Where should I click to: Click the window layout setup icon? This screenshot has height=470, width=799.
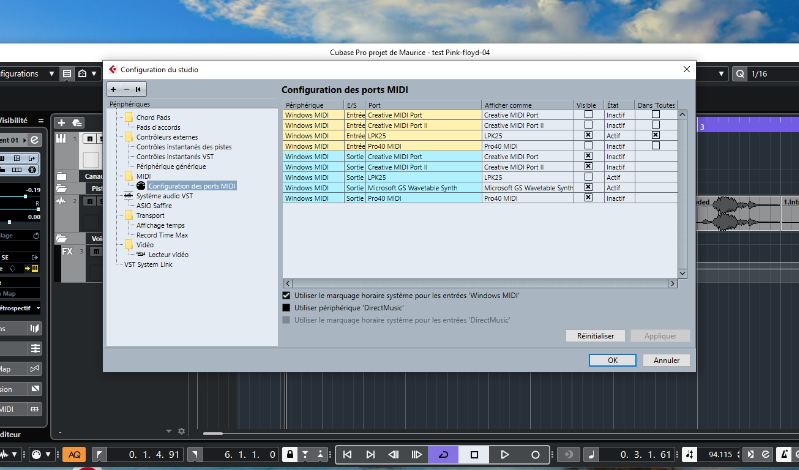coord(67,74)
